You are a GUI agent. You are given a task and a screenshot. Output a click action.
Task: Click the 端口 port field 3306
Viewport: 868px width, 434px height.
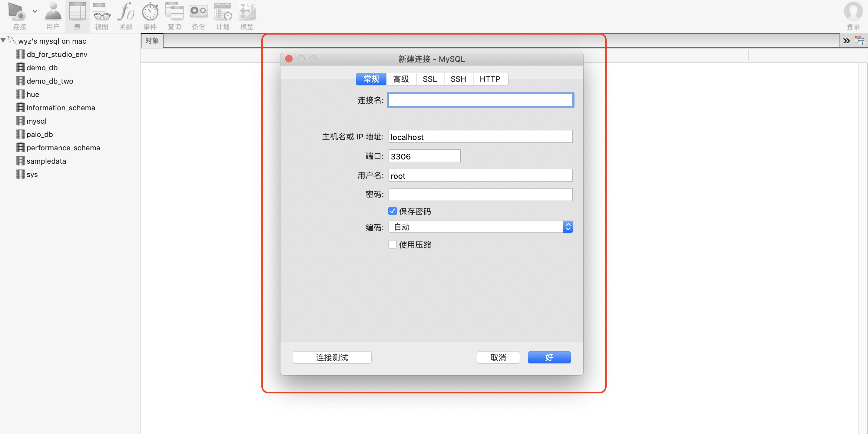[424, 156]
